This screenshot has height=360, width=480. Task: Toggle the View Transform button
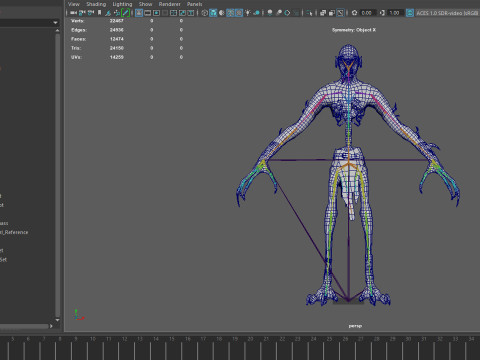[x=410, y=13]
